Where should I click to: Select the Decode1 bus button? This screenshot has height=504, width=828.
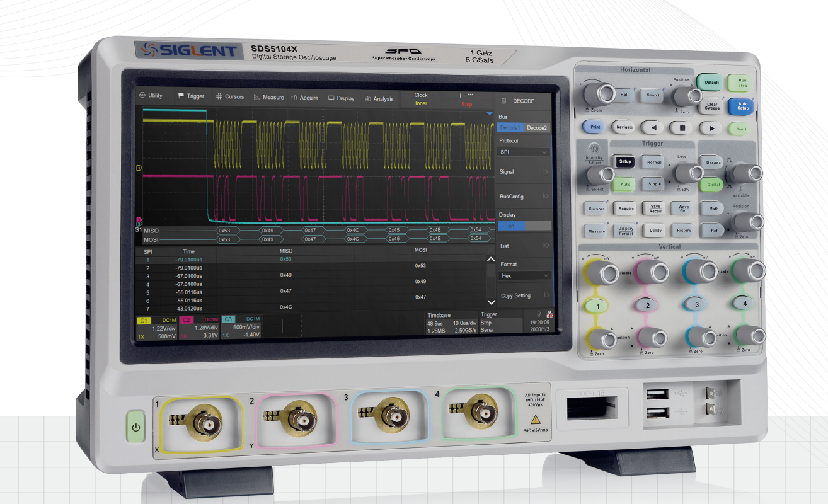click(x=510, y=127)
